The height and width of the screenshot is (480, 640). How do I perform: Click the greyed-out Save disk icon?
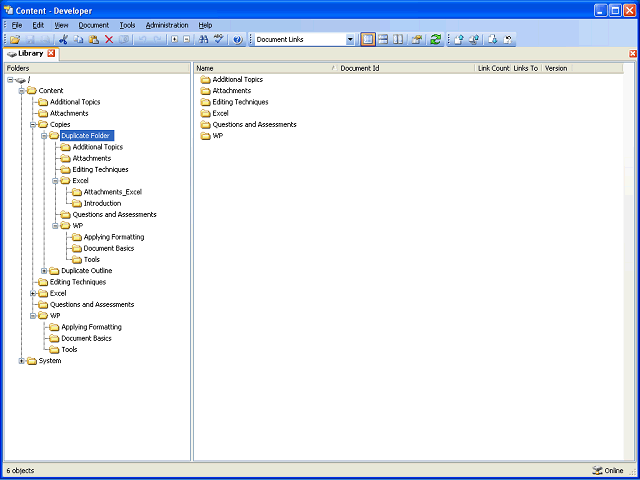click(31, 40)
